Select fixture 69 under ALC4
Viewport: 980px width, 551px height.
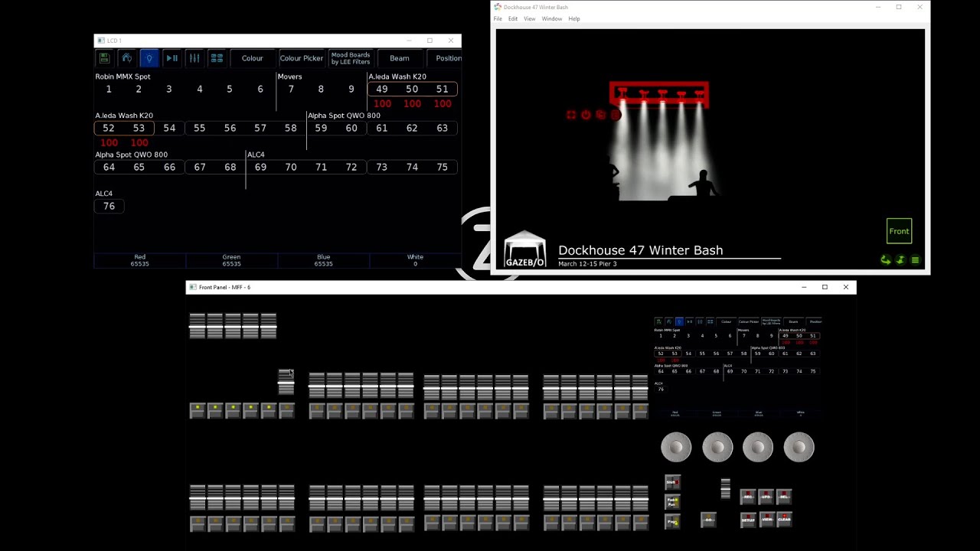pos(260,168)
